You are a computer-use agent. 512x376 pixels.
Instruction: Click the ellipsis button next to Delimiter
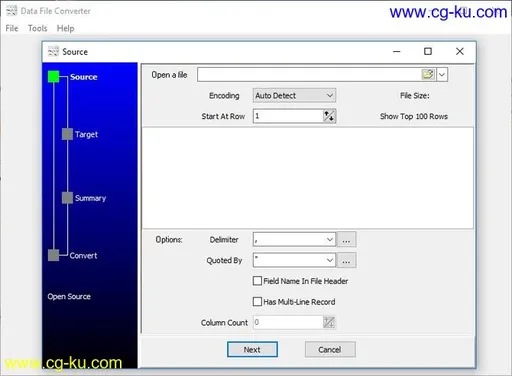tap(346, 240)
